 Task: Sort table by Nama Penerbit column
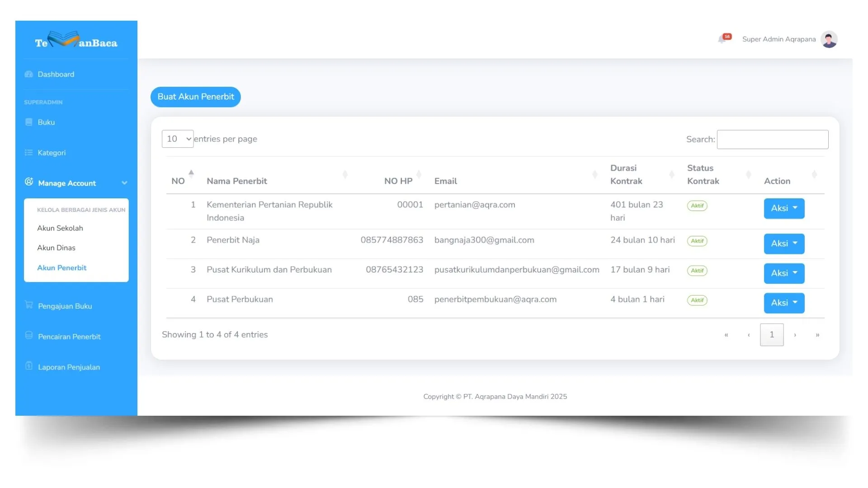[x=237, y=181]
